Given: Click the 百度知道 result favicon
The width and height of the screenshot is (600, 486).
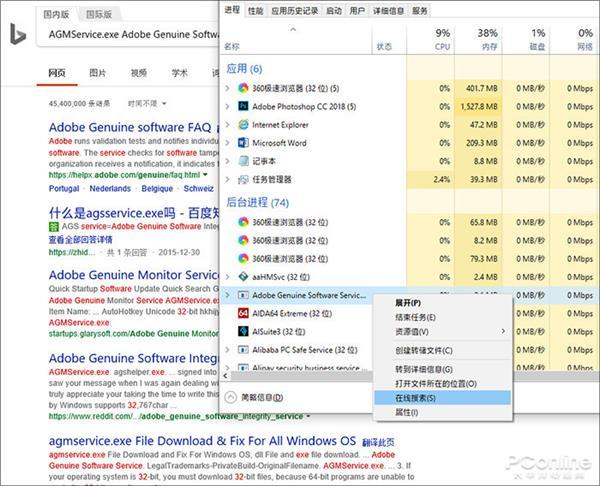Looking at the screenshot, I should pyautogui.click(x=54, y=227).
